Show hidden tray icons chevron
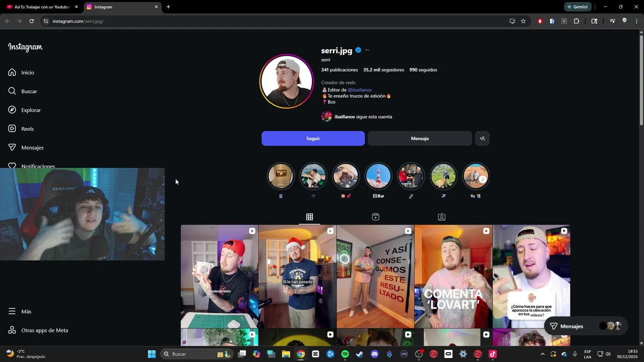 (542, 354)
